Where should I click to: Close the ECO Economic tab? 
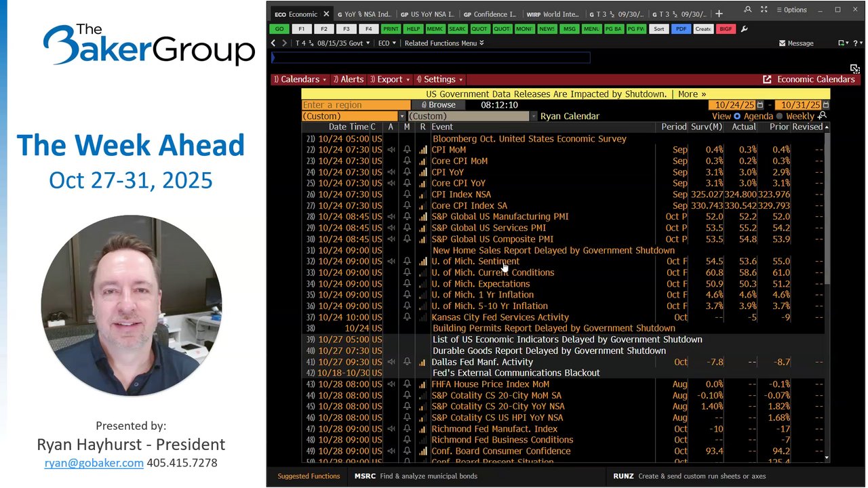pos(326,14)
